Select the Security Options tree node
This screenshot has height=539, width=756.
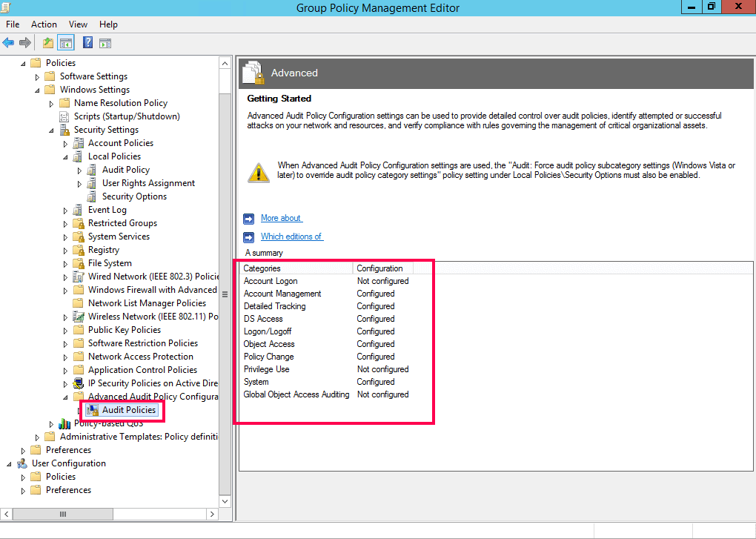(133, 196)
